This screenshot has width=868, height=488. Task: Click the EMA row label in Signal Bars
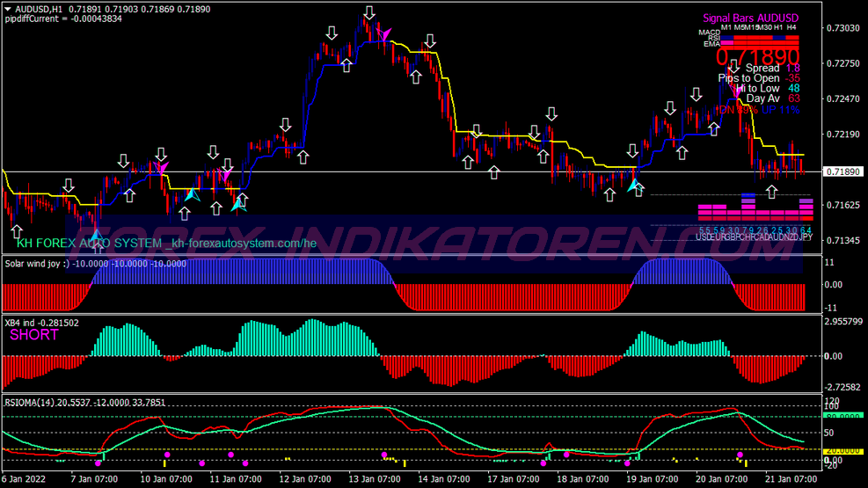pyautogui.click(x=711, y=44)
